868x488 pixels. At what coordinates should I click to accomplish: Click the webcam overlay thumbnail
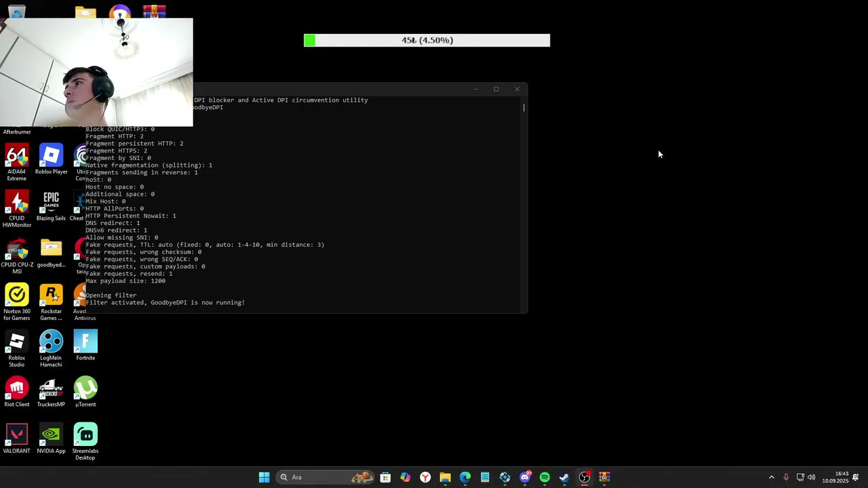96,73
